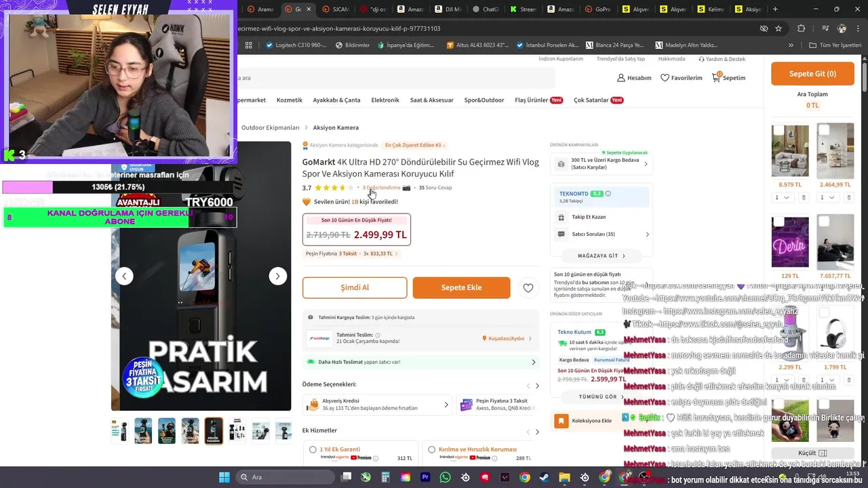Click the MAĞAZAYA GİT button
This screenshot has height=488, width=868.
[x=601, y=256]
